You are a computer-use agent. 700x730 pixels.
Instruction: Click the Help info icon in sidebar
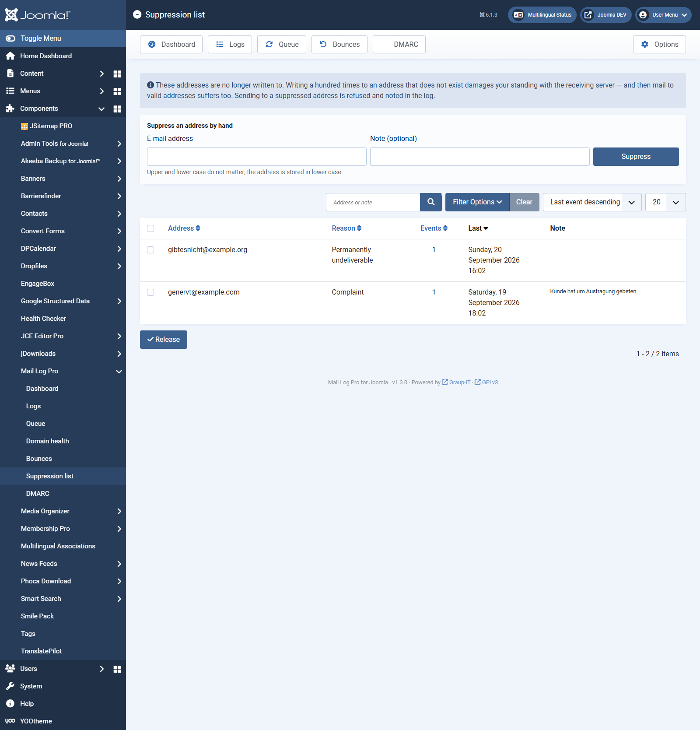[x=10, y=704]
